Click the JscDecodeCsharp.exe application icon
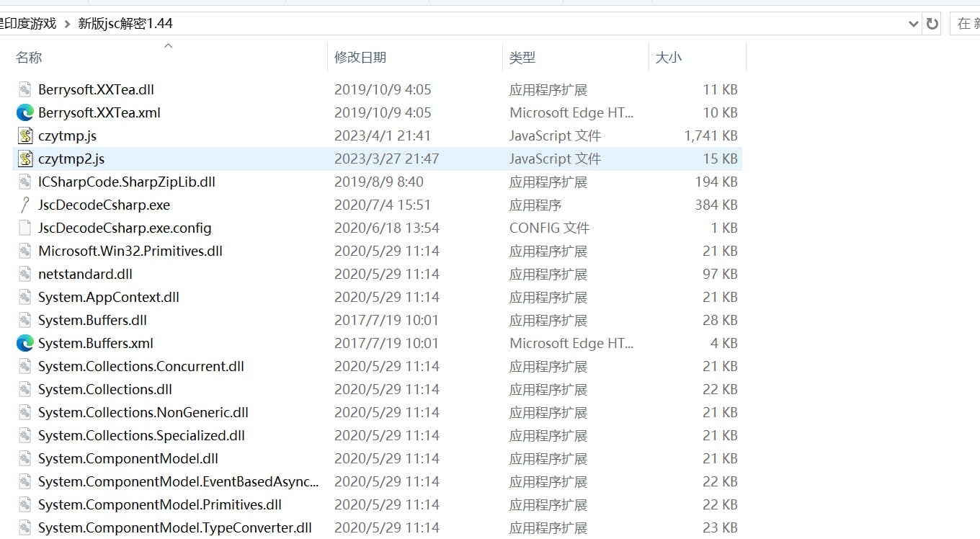980x539 pixels. point(25,205)
